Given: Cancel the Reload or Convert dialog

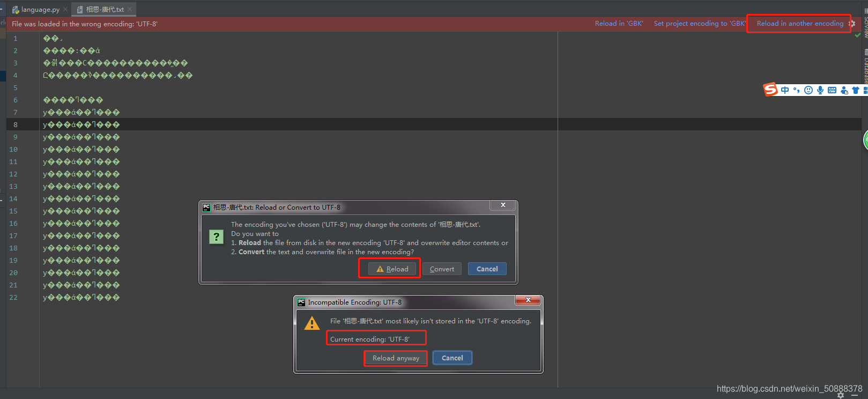Looking at the screenshot, I should coord(487,269).
